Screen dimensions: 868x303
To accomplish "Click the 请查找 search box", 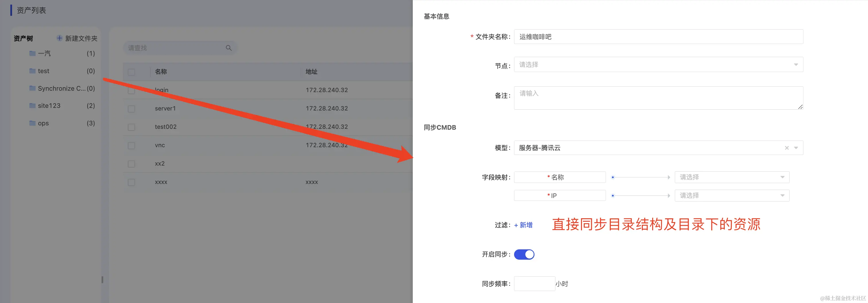I will (x=180, y=48).
